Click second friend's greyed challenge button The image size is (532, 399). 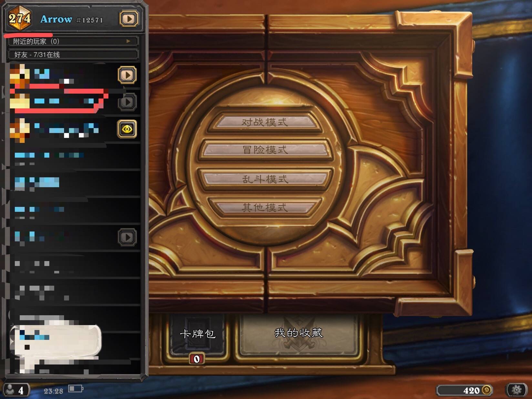(127, 102)
